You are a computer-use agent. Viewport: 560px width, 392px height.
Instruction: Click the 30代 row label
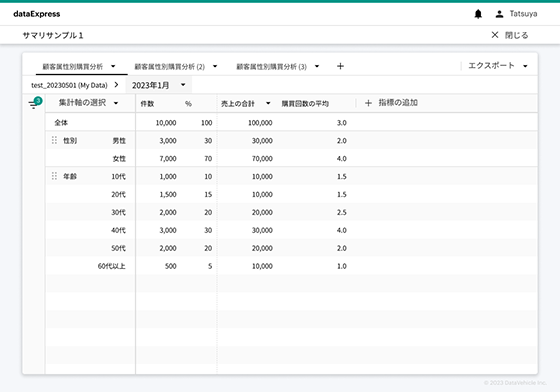[x=119, y=212]
